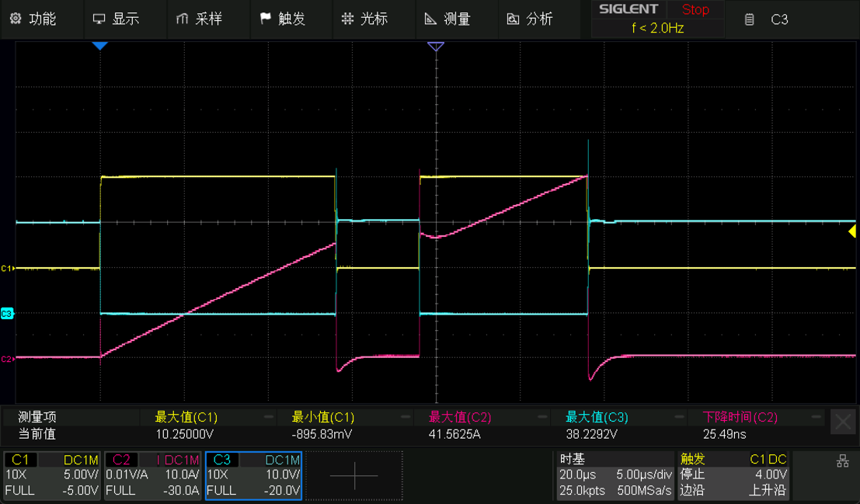Click the waveform icon beside 采样

[x=182, y=19]
